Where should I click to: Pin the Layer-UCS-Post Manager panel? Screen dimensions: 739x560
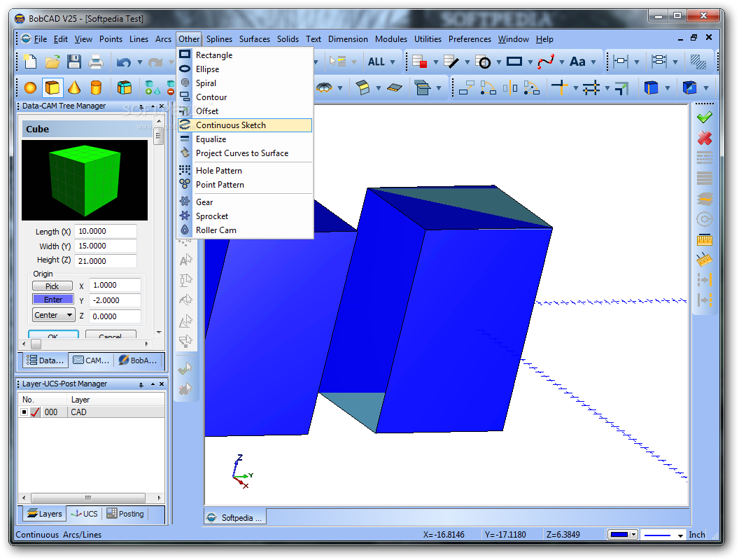[141, 384]
